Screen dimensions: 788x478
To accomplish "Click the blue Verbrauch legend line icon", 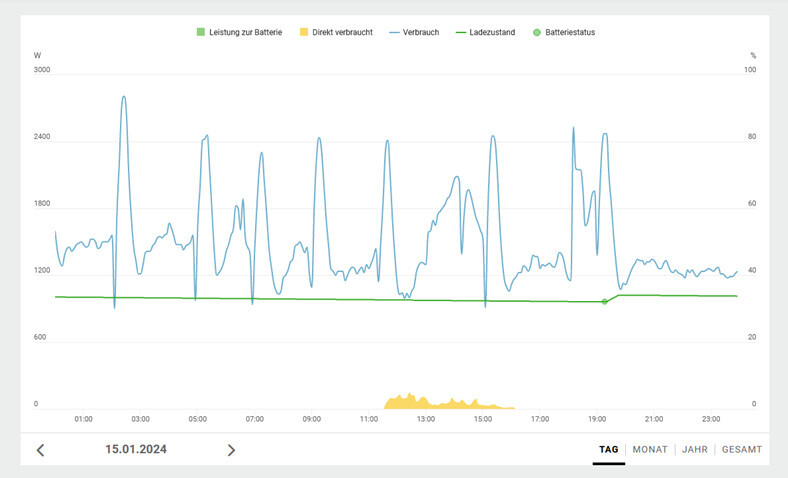I will click(392, 32).
